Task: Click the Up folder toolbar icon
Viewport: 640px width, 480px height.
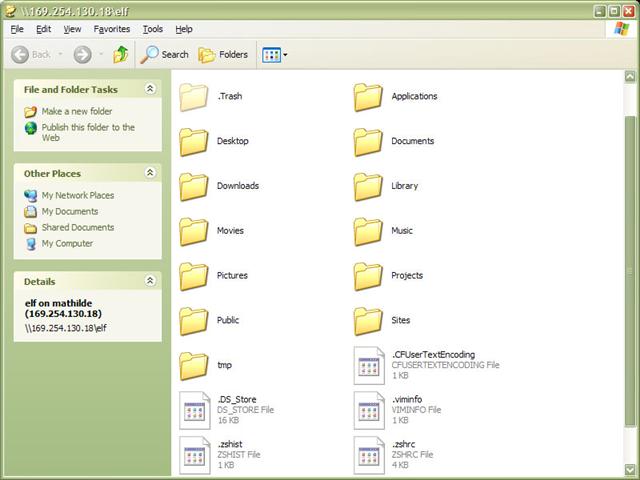Action: click(121, 54)
